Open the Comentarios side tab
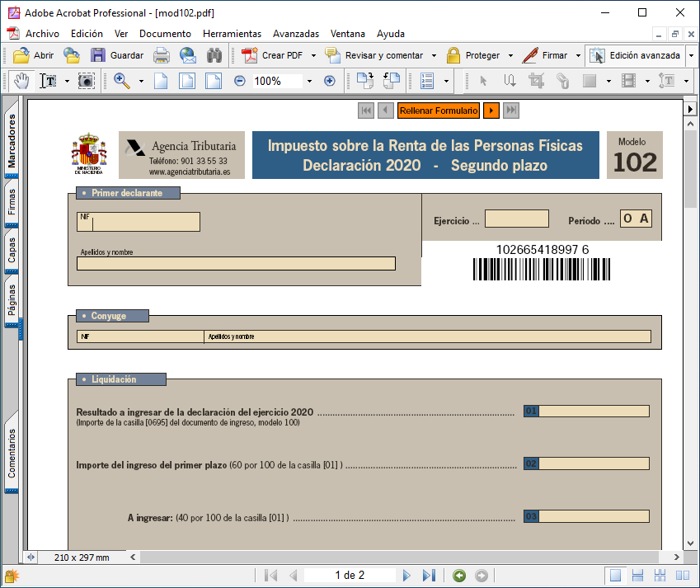The width and height of the screenshot is (700, 588). coord(12,454)
